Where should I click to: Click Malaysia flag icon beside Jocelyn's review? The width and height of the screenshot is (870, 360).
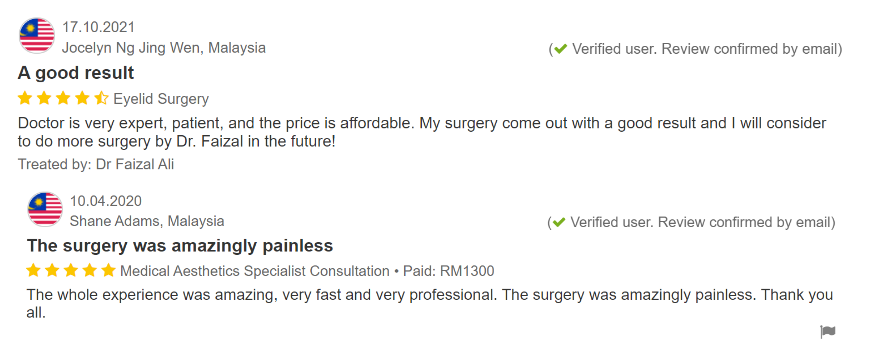(x=37, y=36)
